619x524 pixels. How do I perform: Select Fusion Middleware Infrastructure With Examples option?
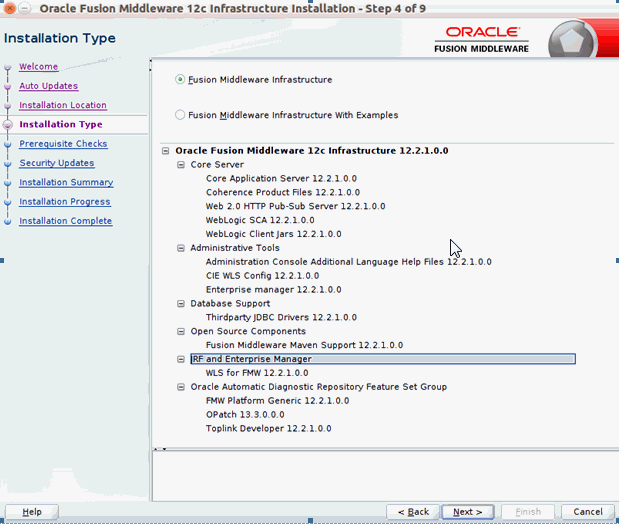pos(180,115)
